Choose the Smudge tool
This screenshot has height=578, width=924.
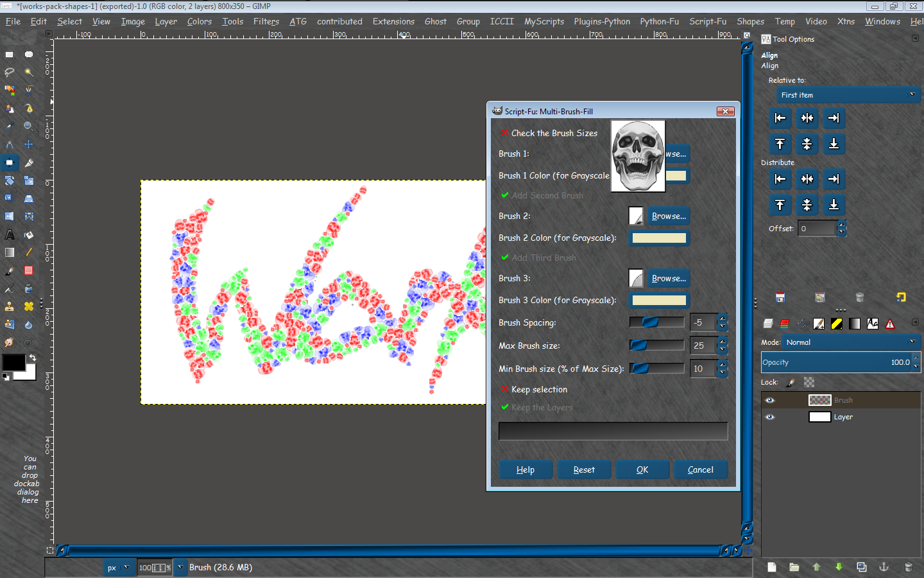[x=10, y=342]
